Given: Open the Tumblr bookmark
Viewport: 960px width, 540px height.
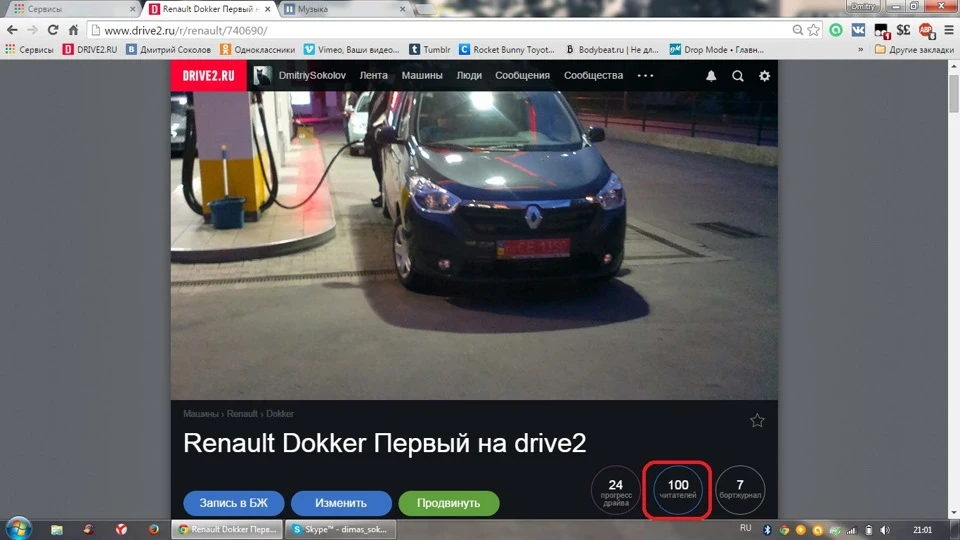Looking at the screenshot, I should (430, 50).
